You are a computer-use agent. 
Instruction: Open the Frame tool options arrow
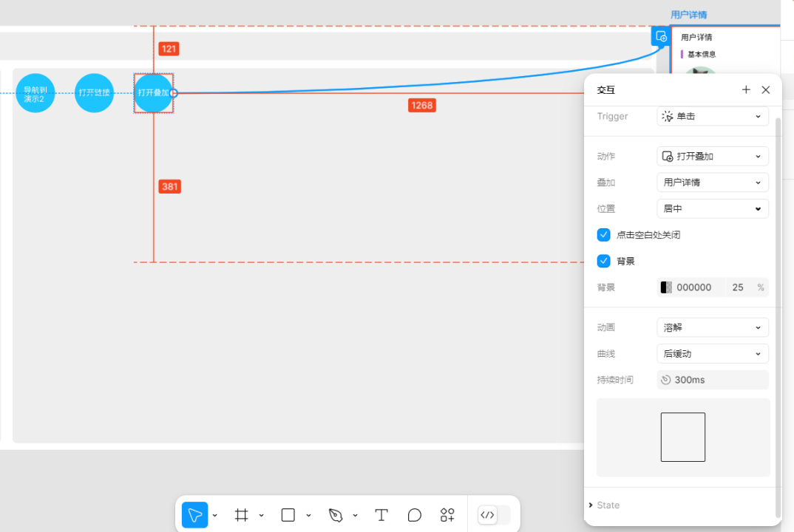click(x=261, y=515)
